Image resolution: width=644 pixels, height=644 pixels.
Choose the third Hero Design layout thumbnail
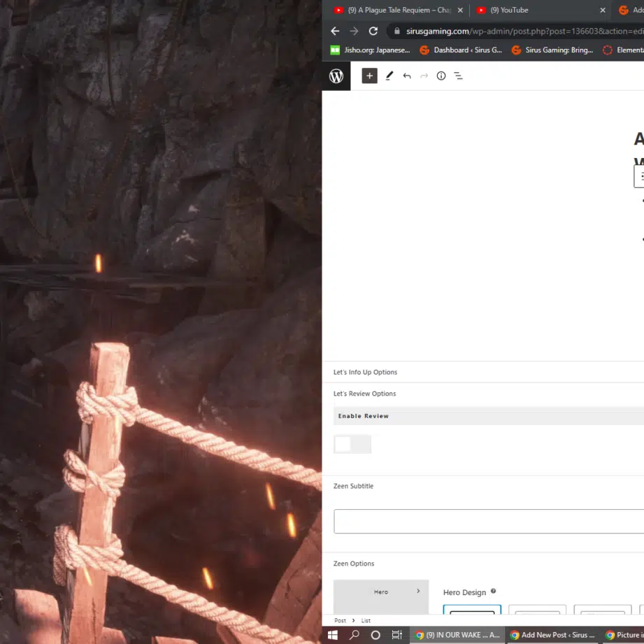603,610
